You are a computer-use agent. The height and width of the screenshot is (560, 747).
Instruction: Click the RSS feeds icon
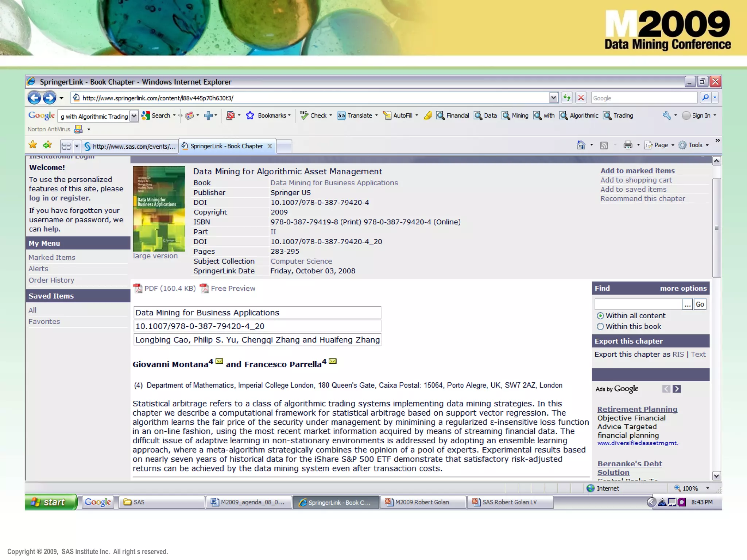604,145
